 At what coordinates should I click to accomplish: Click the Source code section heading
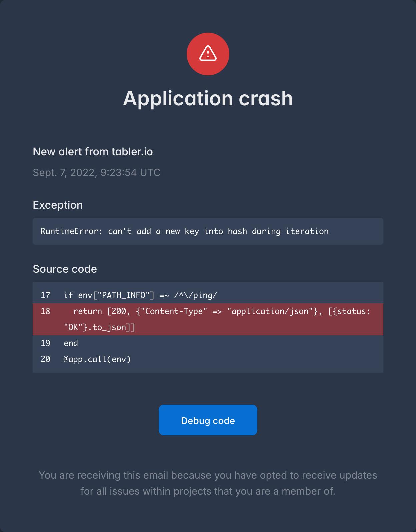click(65, 269)
